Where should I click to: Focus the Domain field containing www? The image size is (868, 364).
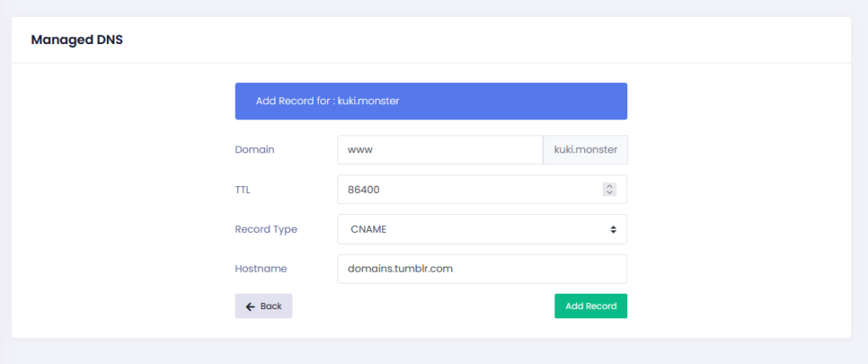439,150
